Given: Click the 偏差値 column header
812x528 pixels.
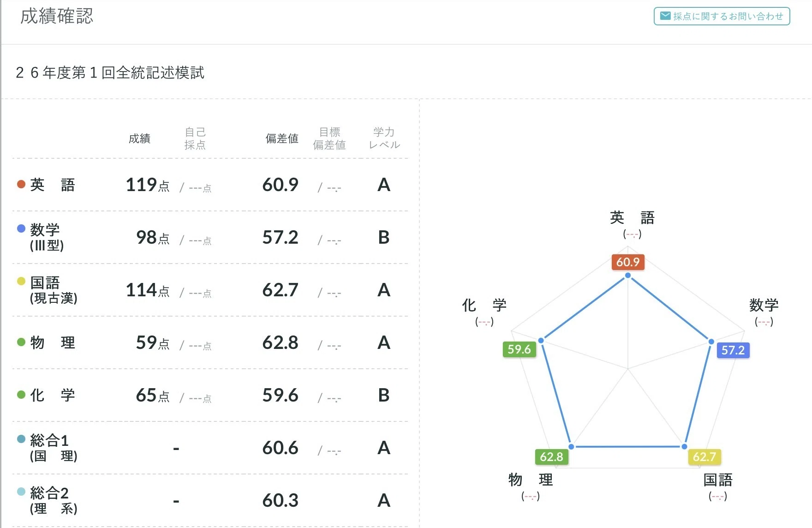Looking at the screenshot, I should (x=282, y=138).
